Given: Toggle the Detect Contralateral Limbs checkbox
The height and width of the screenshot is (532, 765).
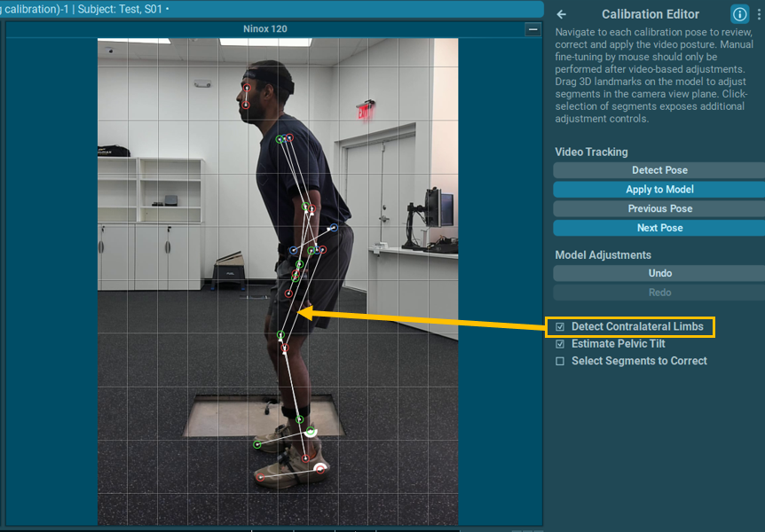Looking at the screenshot, I should click(560, 327).
